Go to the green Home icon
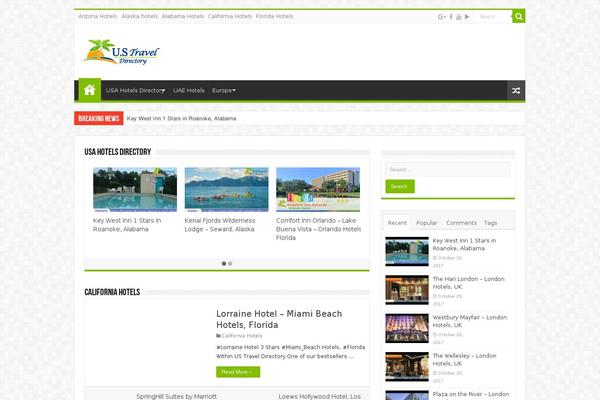 pos(90,90)
